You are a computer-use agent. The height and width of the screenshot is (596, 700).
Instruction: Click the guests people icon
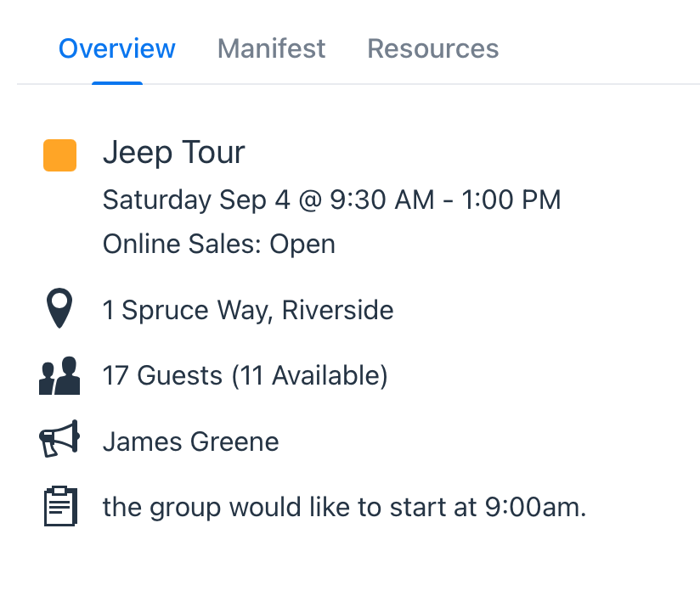[x=59, y=375]
